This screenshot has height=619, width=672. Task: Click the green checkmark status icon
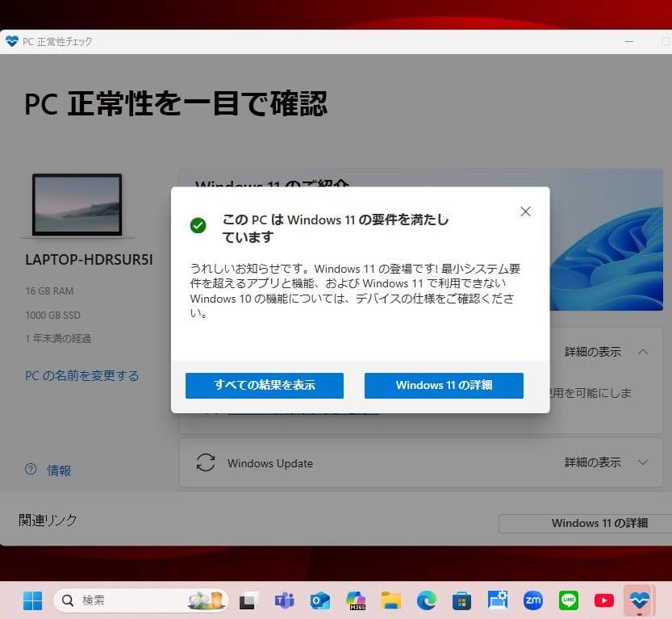198,225
